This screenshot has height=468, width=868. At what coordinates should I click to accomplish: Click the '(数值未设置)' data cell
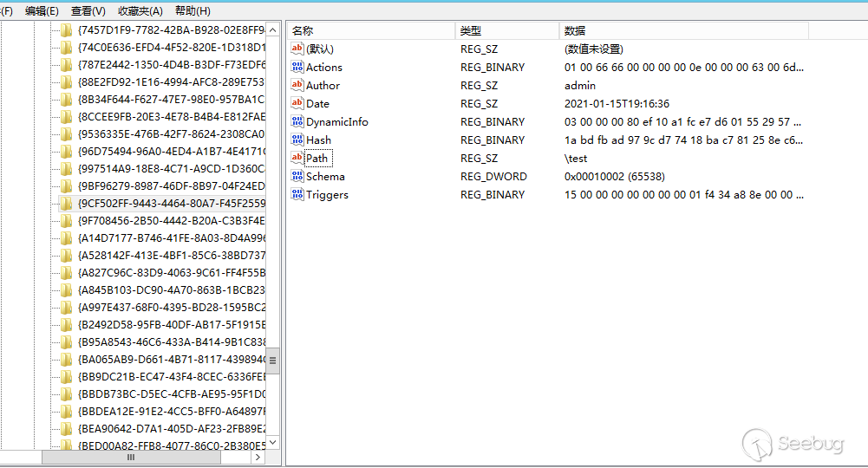coord(593,49)
